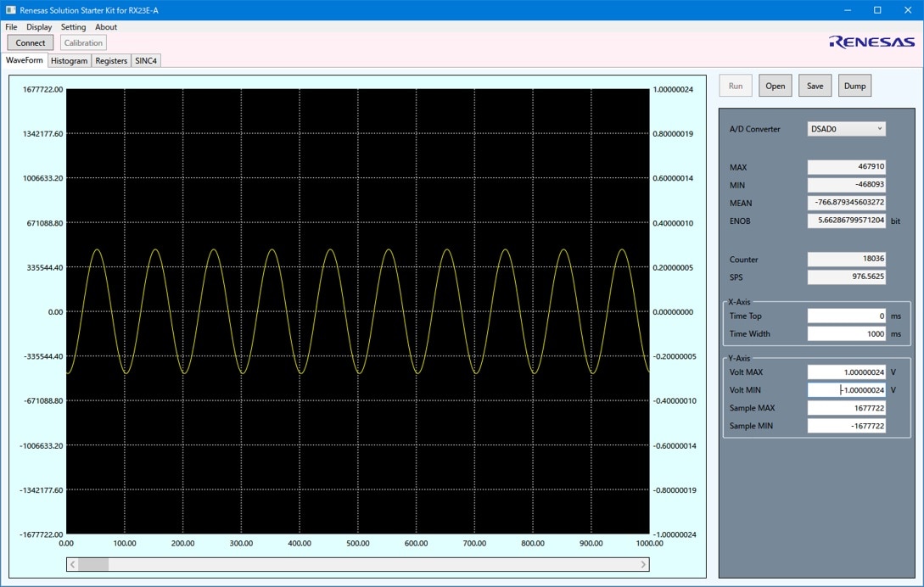
Task: Open the File menu
Action: 11,27
